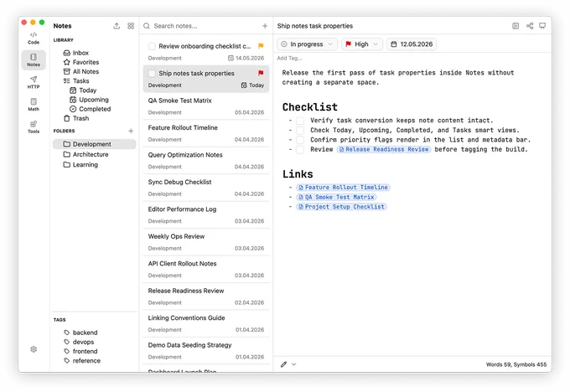Click the grid layout icon beside Notes title

(131, 26)
